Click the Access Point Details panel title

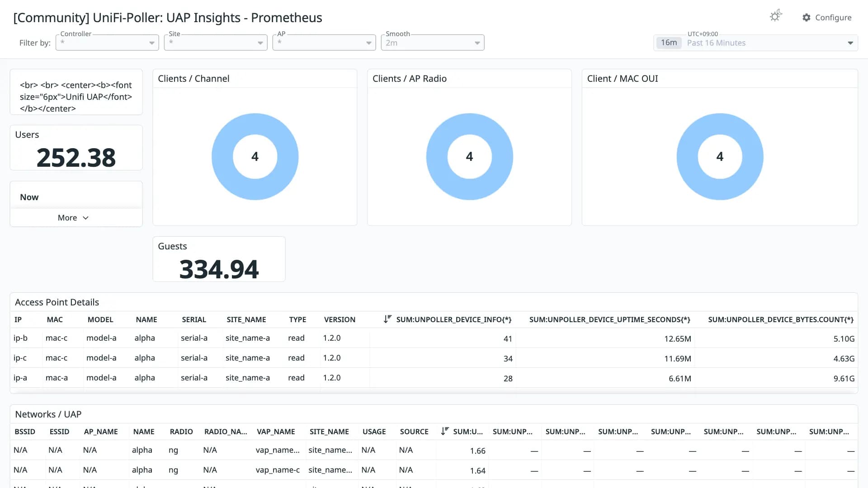[57, 302]
